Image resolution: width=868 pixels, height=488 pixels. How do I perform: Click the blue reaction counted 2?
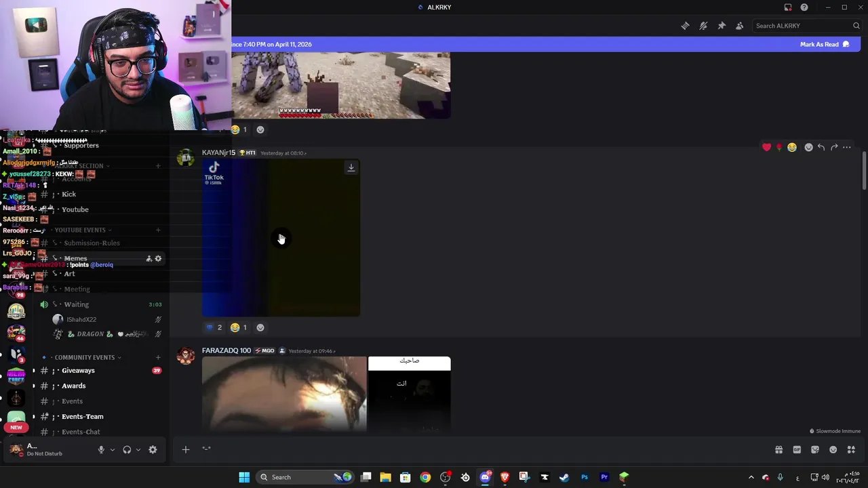tap(214, 327)
